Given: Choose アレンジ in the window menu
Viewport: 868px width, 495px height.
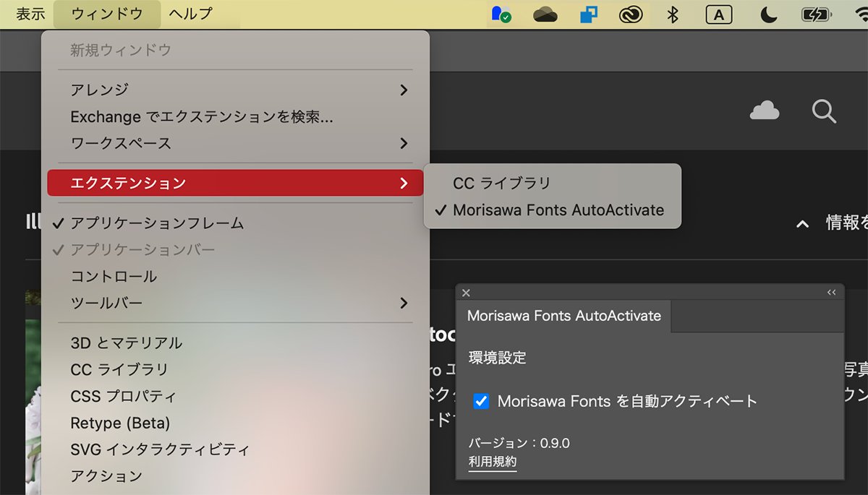Looking at the screenshot, I should (x=235, y=90).
